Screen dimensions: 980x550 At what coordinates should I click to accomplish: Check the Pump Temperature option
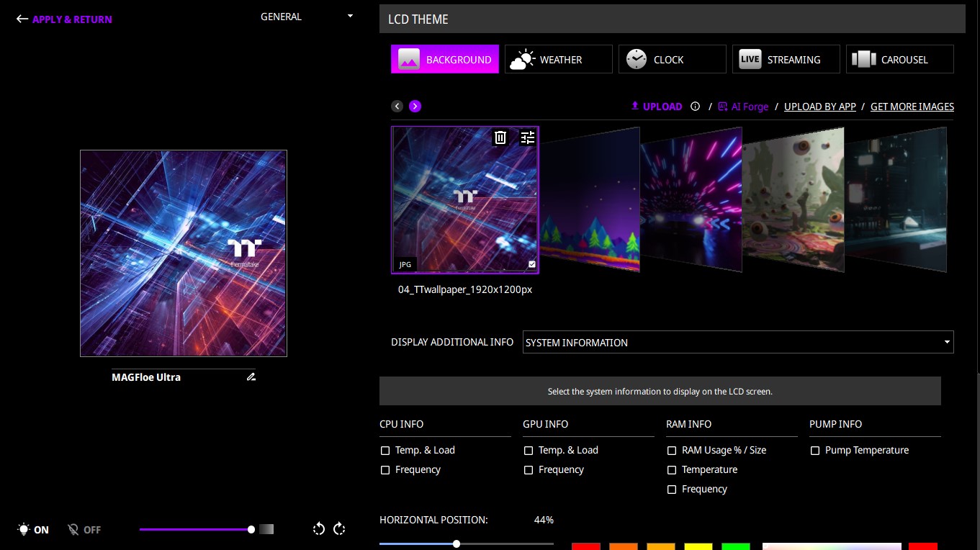tap(815, 451)
